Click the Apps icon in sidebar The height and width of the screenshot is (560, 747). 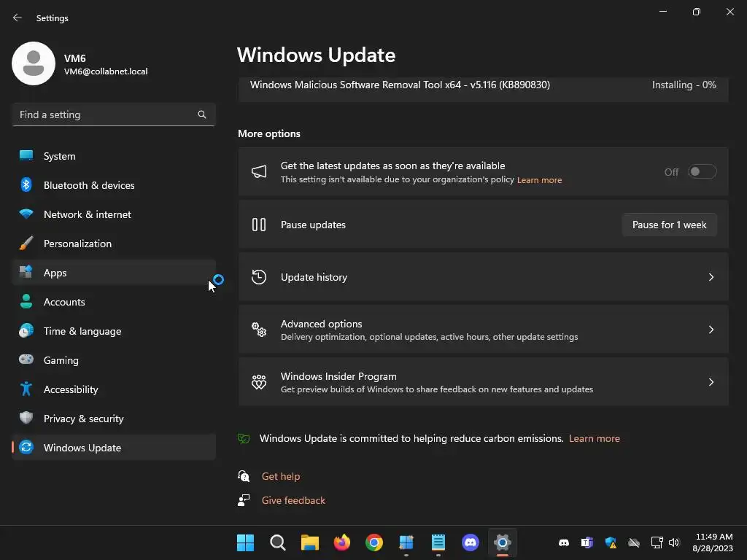click(x=26, y=273)
